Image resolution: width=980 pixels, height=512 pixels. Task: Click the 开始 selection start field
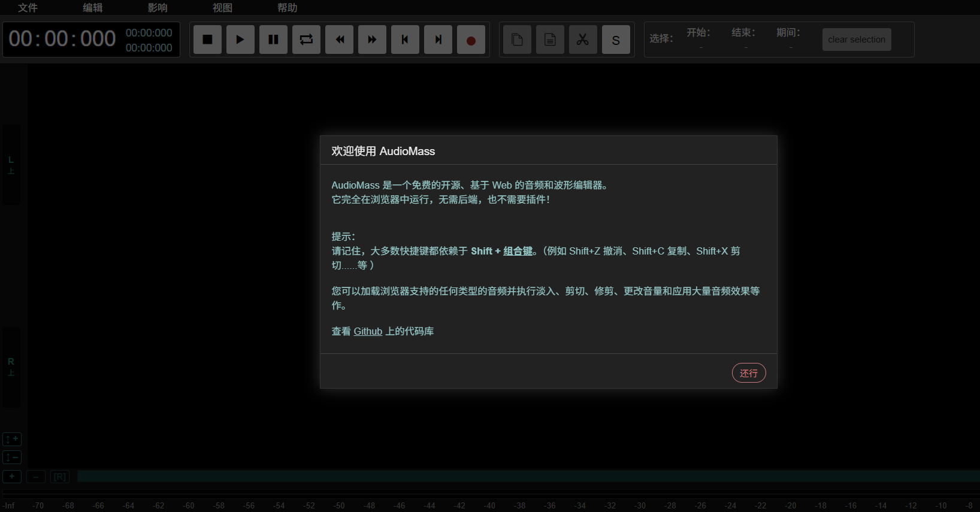(699, 40)
